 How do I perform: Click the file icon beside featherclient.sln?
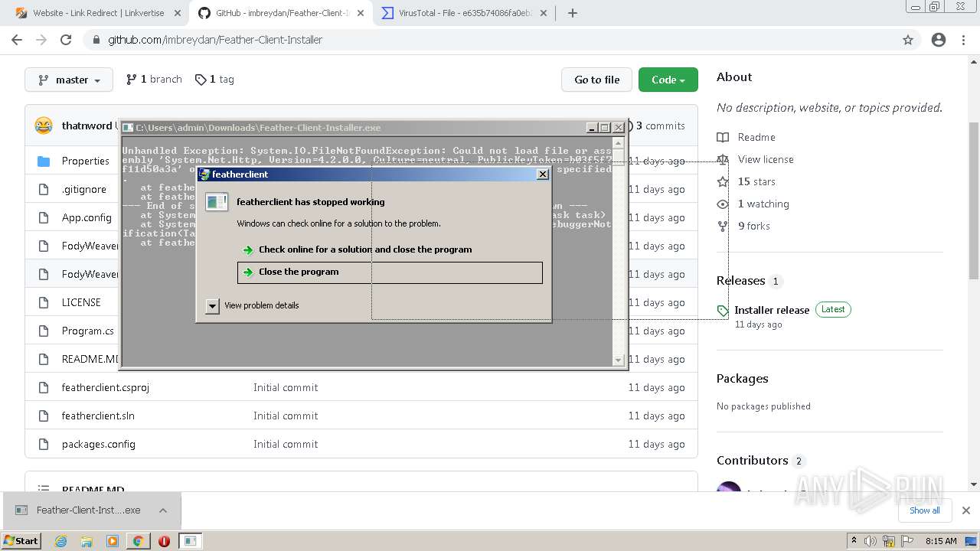click(x=44, y=416)
